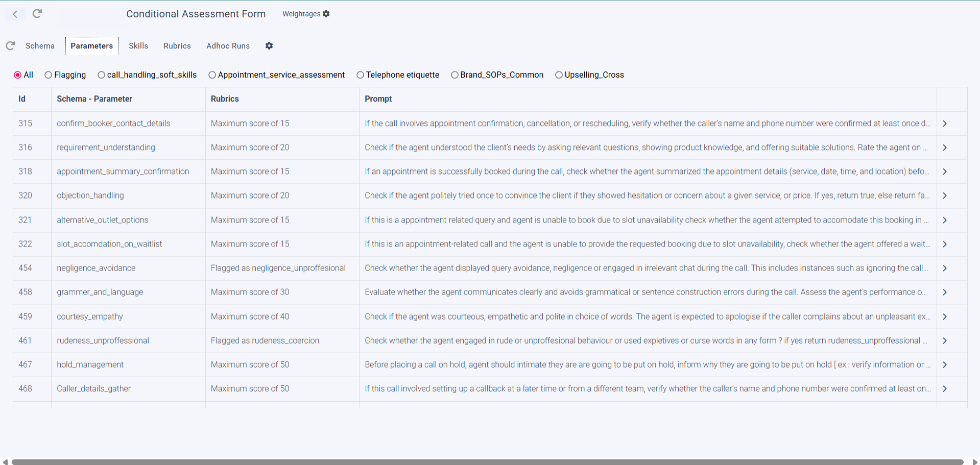Select Upselling_Cross radio filter
The height and width of the screenshot is (465, 980).
559,75
